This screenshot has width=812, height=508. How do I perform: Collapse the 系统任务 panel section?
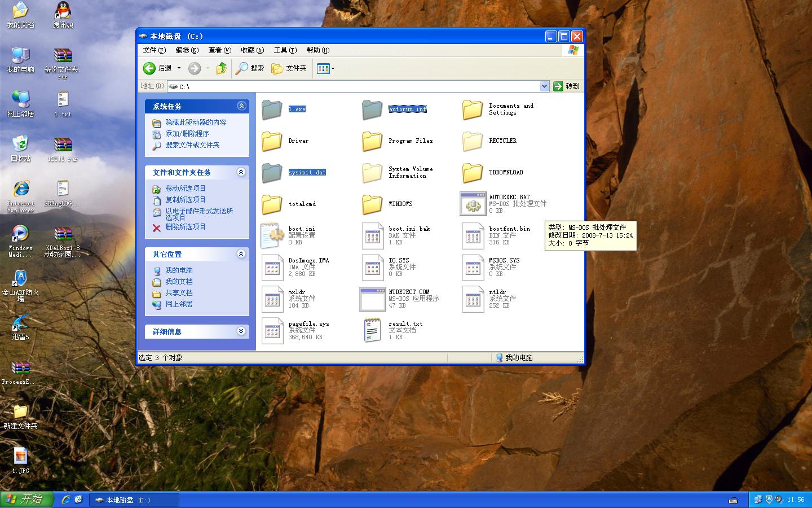point(241,106)
